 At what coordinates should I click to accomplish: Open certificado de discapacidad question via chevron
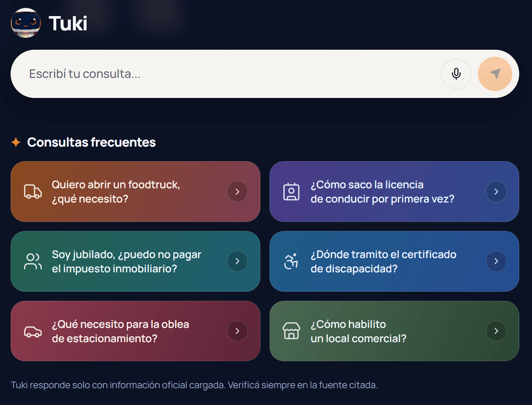tap(496, 261)
